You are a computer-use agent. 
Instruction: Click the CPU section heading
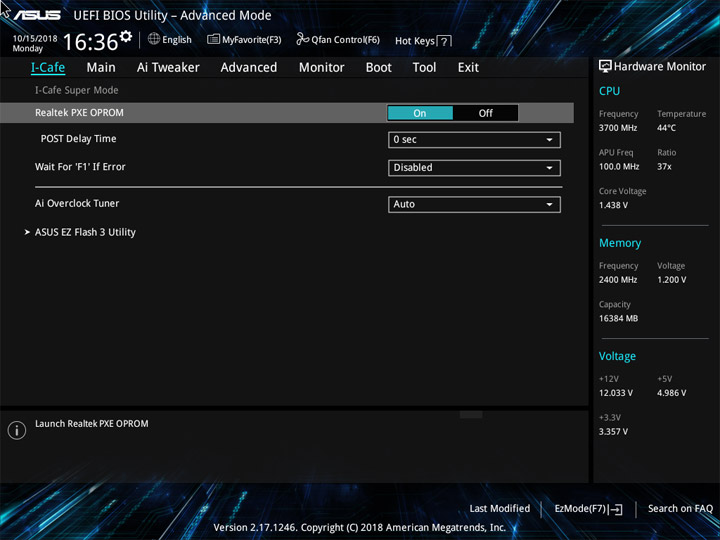[609, 91]
